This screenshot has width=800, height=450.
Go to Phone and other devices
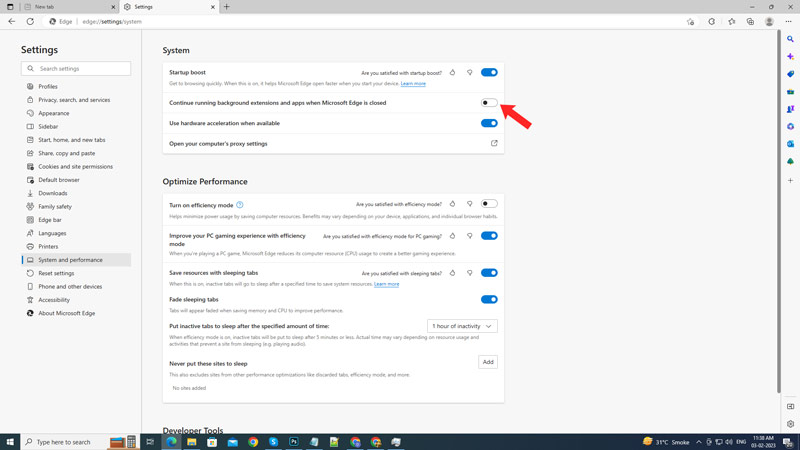pos(76,286)
